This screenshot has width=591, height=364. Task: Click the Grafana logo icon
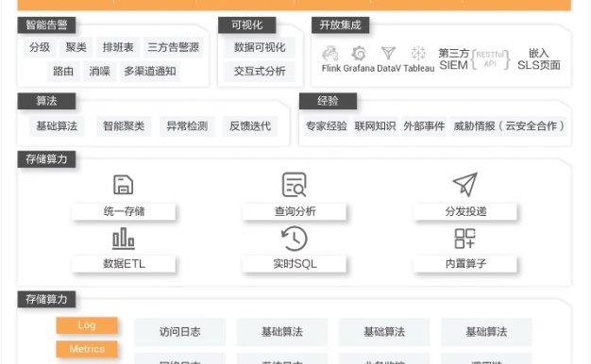(x=359, y=54)
